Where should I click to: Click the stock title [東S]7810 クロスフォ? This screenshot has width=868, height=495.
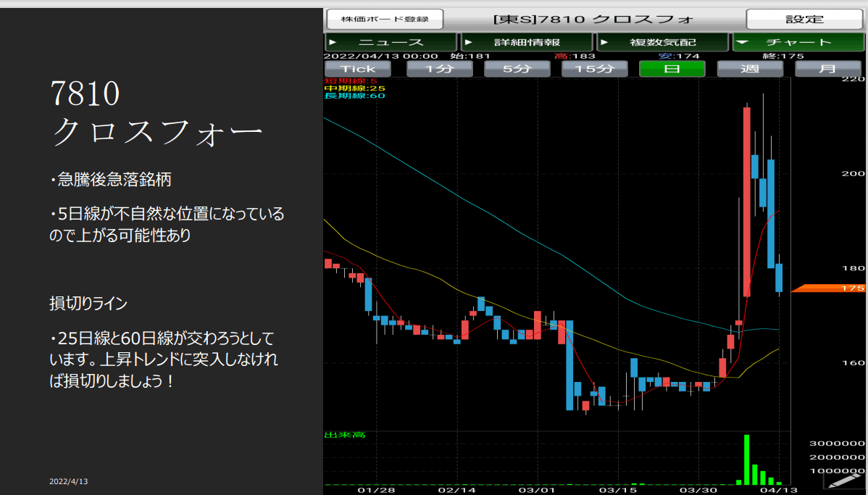click(x=594, y=20)
